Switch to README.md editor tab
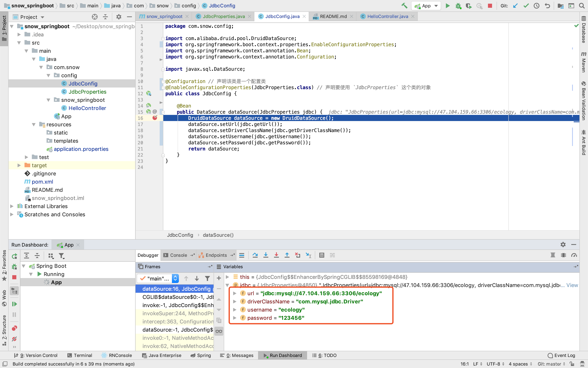Image resolution: width=588 pixels, height=368 pixels. [333, 16]
